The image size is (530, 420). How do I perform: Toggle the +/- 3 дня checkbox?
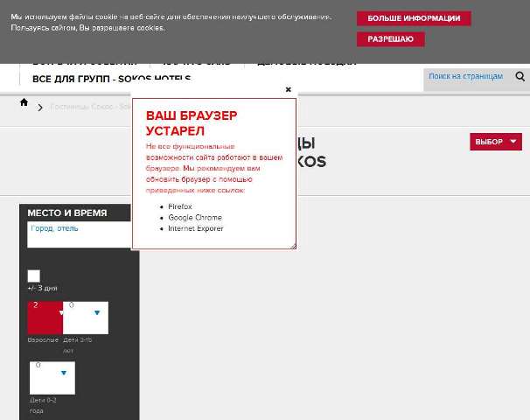point(33,276)
